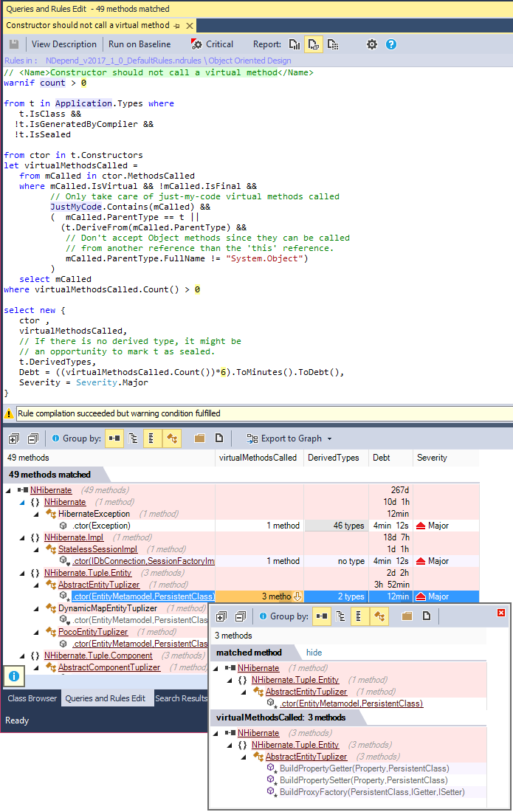Click Run on Baseline
This screenshot has height=812, width=513.
140,44
